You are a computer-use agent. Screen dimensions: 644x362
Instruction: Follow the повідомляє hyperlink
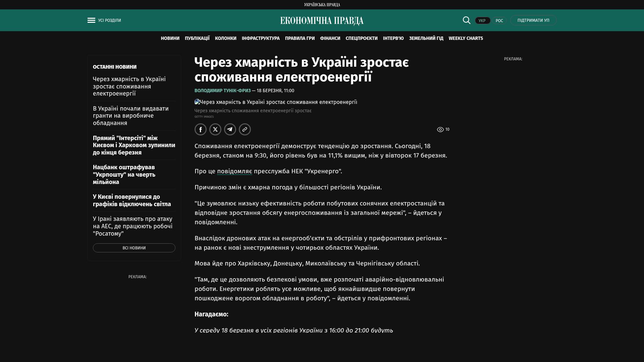[x=234, y=171]
